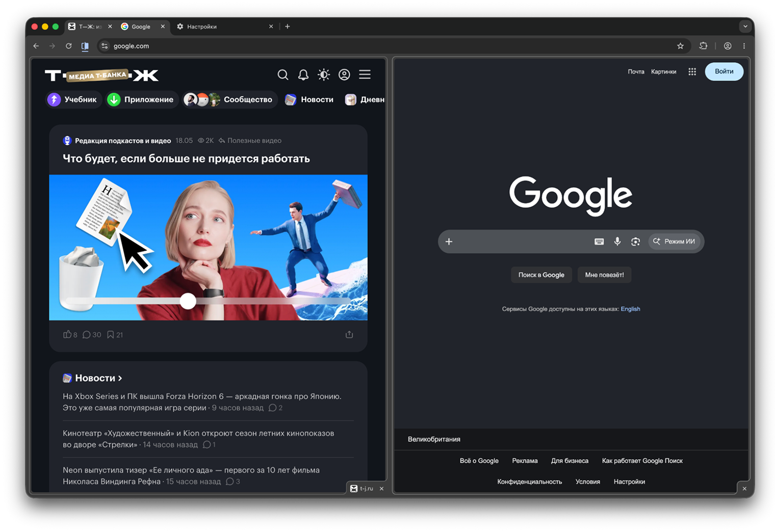Open the T—Ж profile icon
Viewport: 775px width, 532px height.
click(344, 75)
